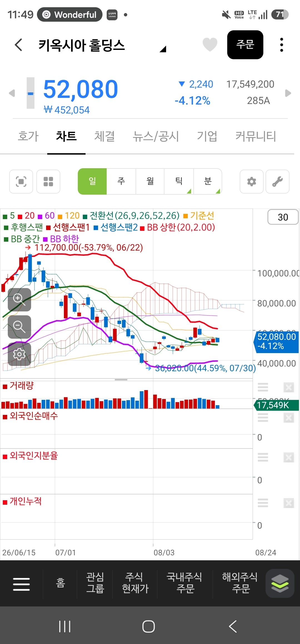Select the 전환선(26,9,26,52,26) legend entry

coord(131,216)
